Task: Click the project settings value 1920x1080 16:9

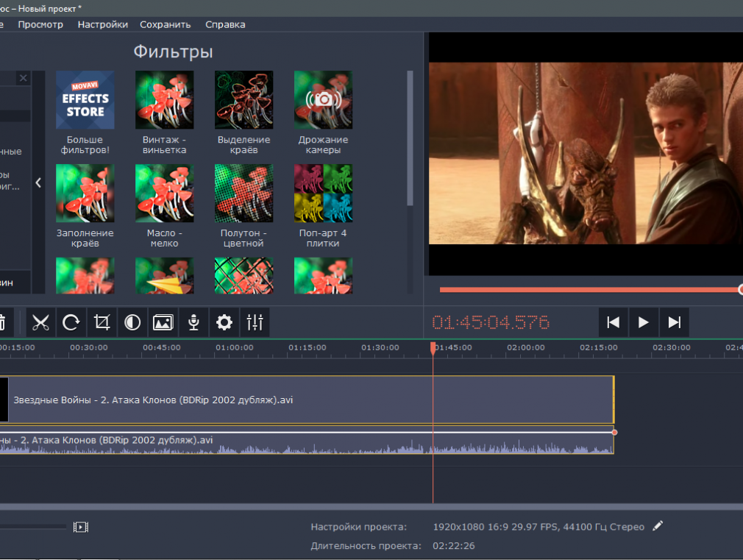Action: click(538, 527)
